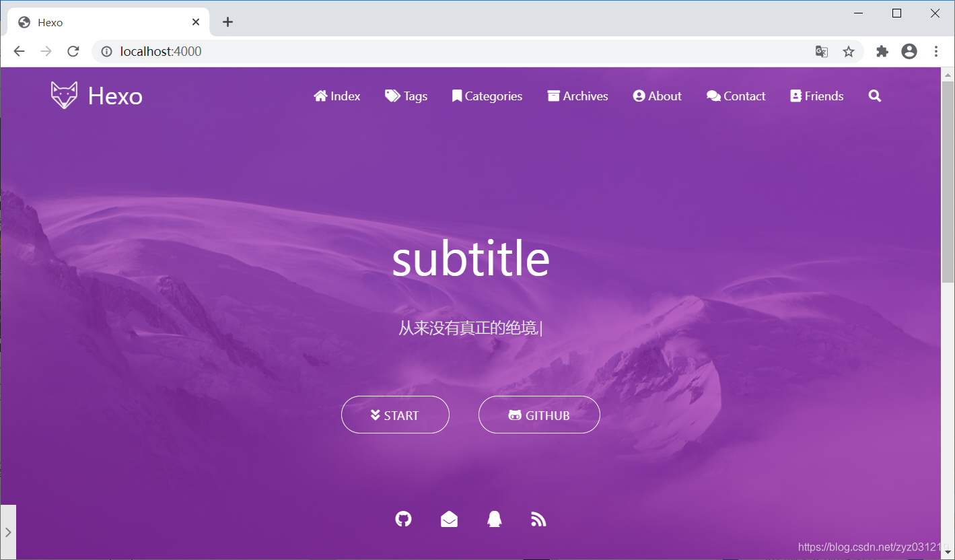
Task: View site information icon beside localhost
Action: coord(106,52)
